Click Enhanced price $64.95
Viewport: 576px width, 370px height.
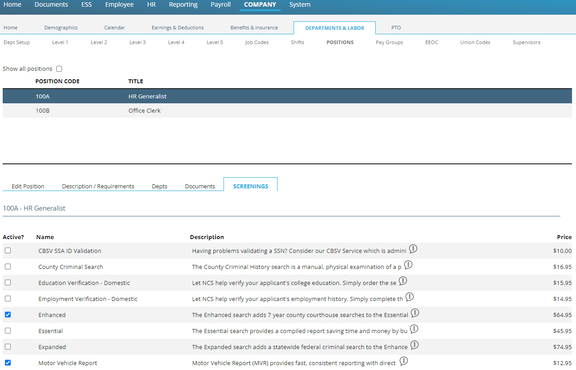(562, 315)
